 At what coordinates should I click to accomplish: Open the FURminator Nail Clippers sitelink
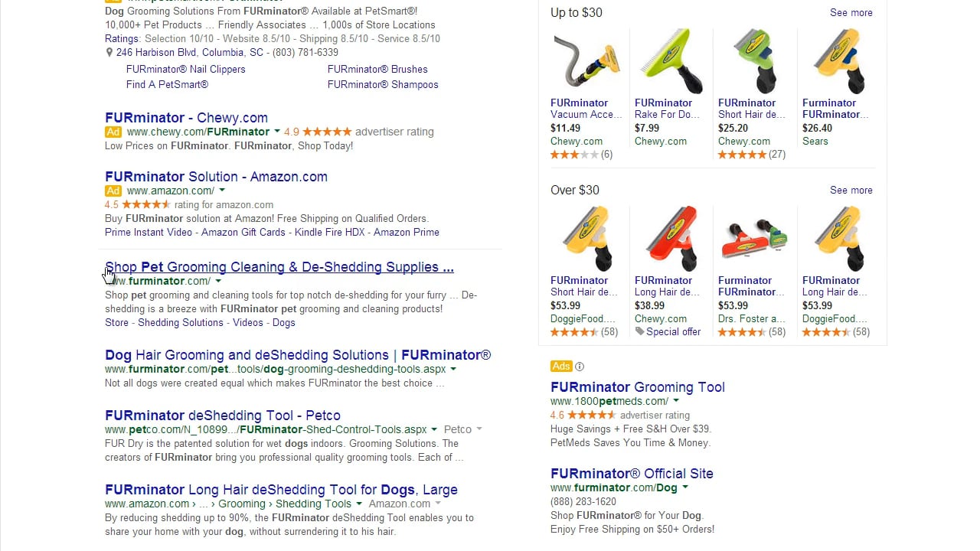click(x=185, y=69)
